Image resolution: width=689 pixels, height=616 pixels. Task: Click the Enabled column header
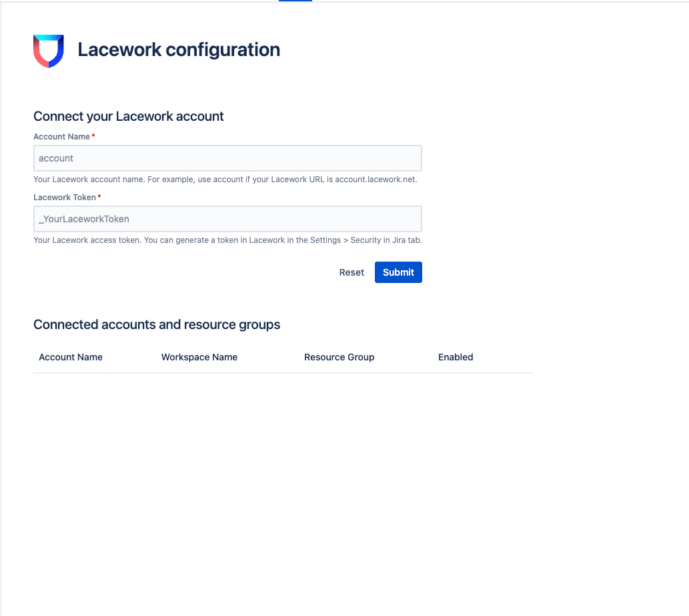456,357
